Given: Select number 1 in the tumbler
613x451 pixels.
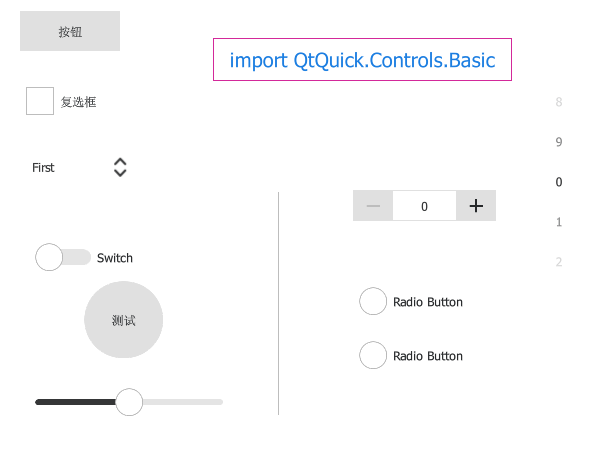Looking at the screenshot, I should (559, 222).
